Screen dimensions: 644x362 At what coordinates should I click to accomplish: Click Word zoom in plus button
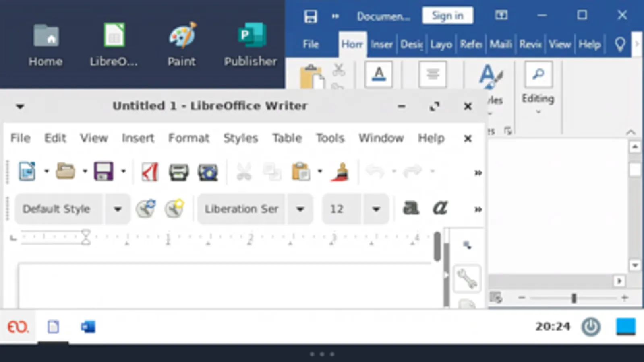coord(625,298)
